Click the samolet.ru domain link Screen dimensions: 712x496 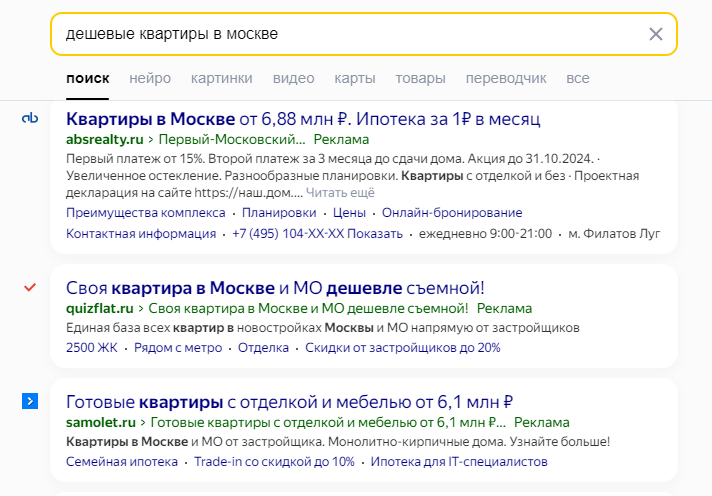coord(101,422)
